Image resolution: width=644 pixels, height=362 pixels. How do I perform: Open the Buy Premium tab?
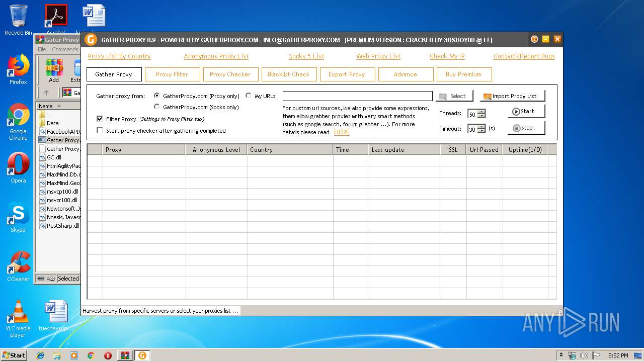coord(464,74)
